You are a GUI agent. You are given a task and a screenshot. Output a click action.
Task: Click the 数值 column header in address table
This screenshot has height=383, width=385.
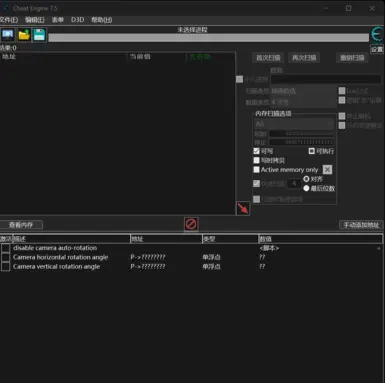(320, 239)
